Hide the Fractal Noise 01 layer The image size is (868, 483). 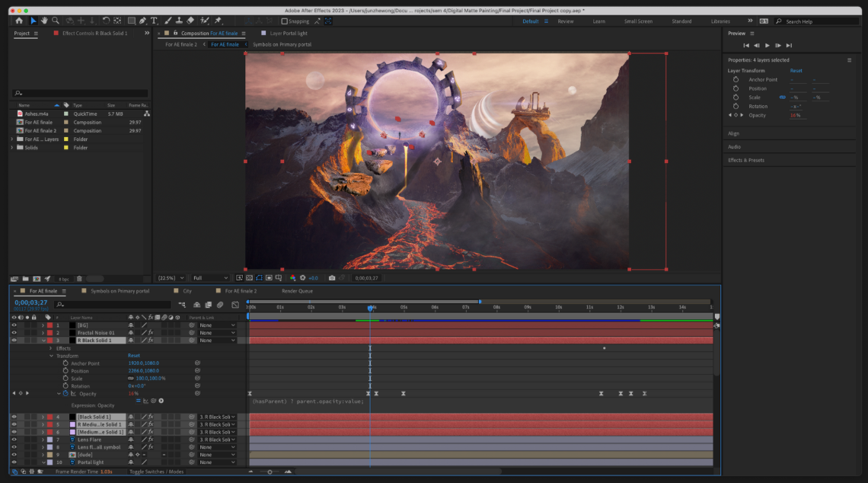coord(14,333)
